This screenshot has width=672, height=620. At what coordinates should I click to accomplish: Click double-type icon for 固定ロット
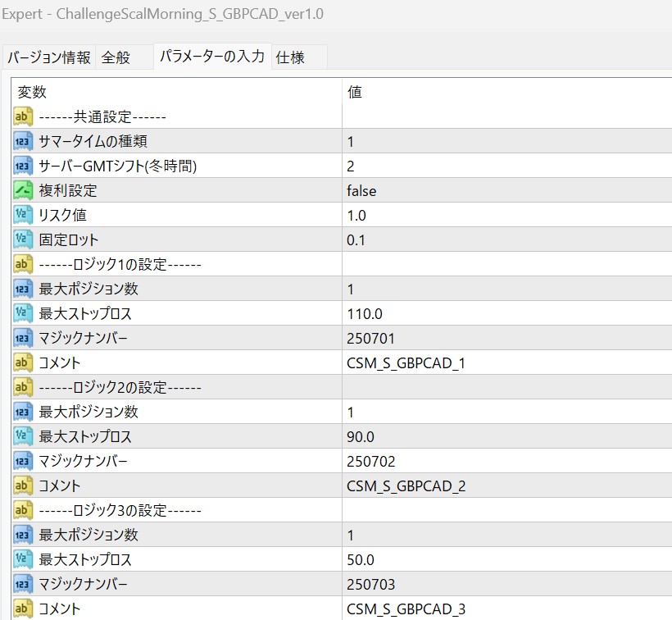[x=23, y=239]
